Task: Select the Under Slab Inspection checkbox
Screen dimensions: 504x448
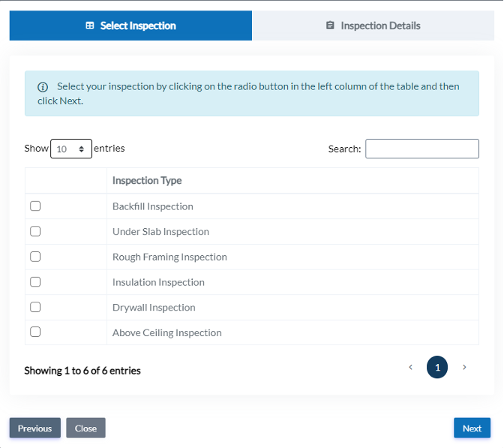Action: [35, 232]
